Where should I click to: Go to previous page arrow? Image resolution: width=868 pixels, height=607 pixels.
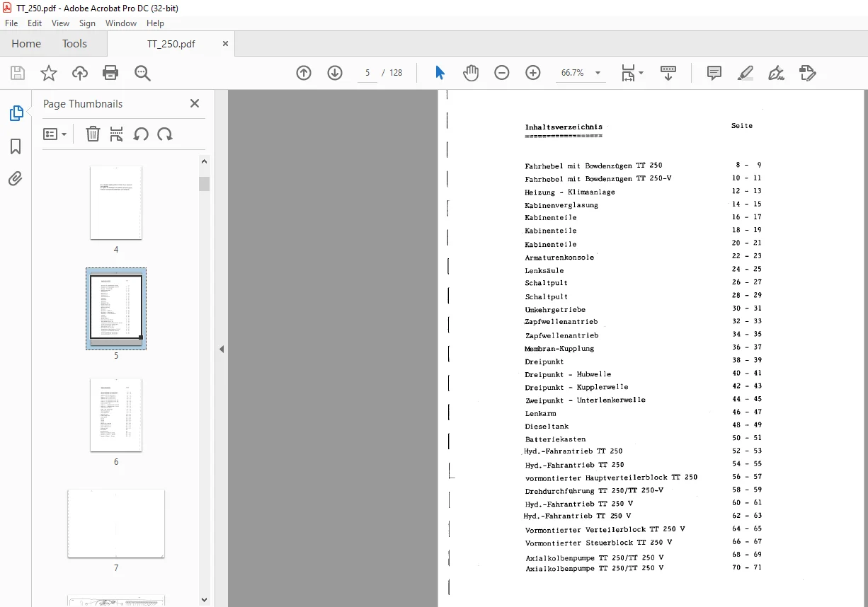(x=304, y=73)
